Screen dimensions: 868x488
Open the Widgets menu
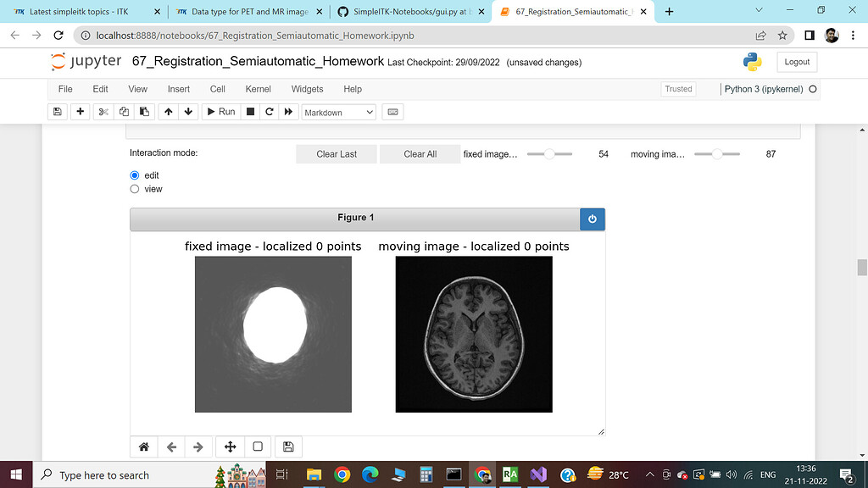(x=307, y=89)
